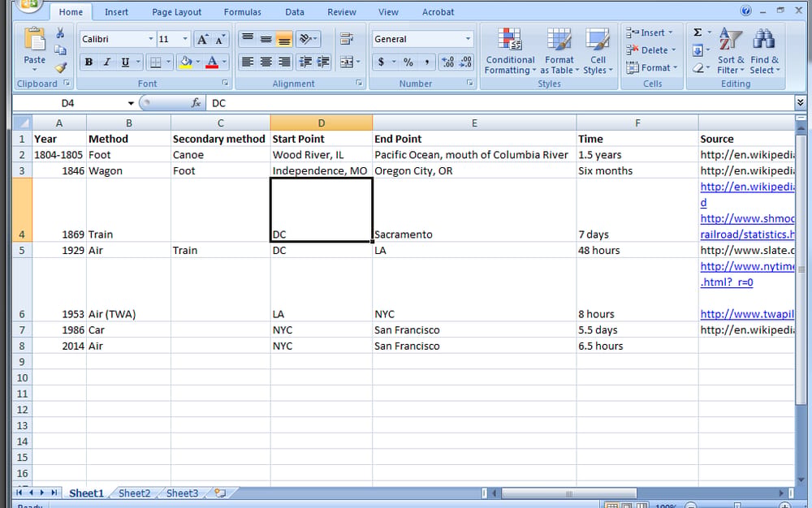Toggle Align Text Left
Image resolution: width=812 pixels, height=508 pixels.
(248, 62)
